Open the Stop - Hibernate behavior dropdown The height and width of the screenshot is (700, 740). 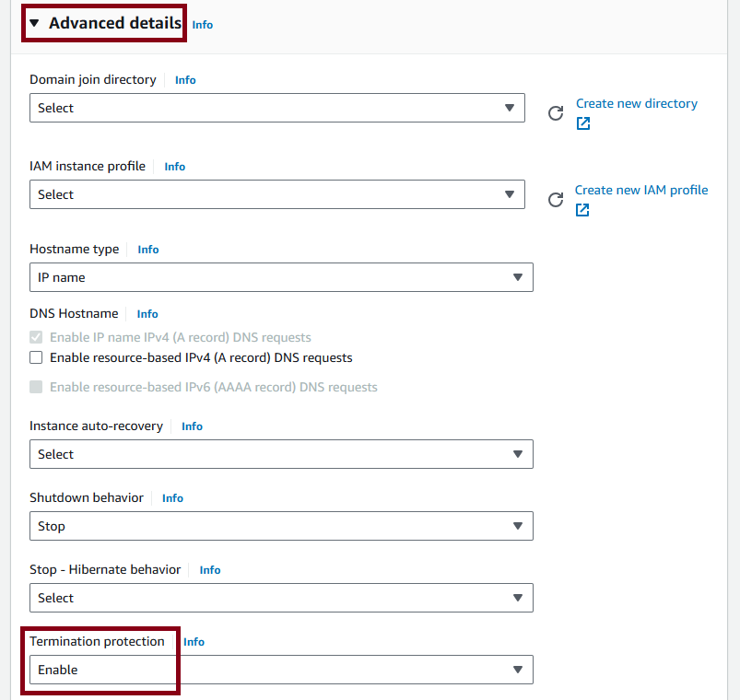[281, 598]
